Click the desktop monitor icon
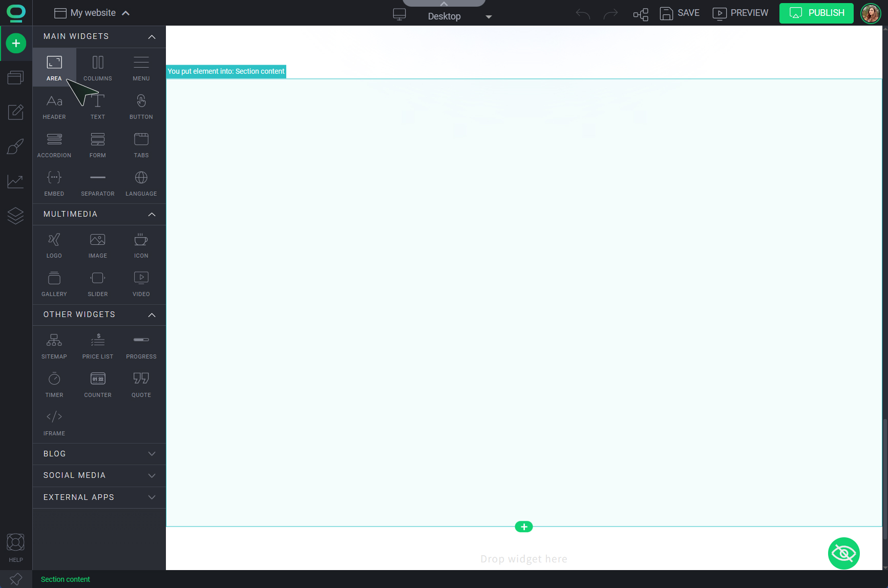The width and height of the screenshot is (888, 588). [399, 14]
